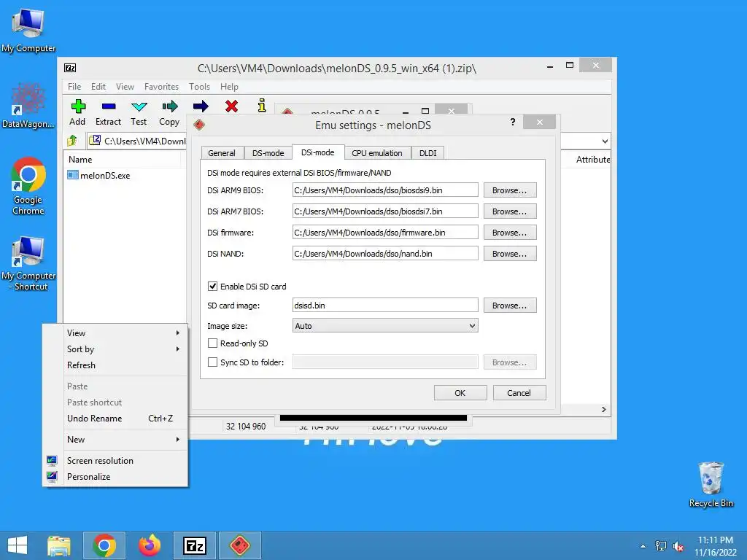
Task: Open the DLDI tab
Action: 427,153
